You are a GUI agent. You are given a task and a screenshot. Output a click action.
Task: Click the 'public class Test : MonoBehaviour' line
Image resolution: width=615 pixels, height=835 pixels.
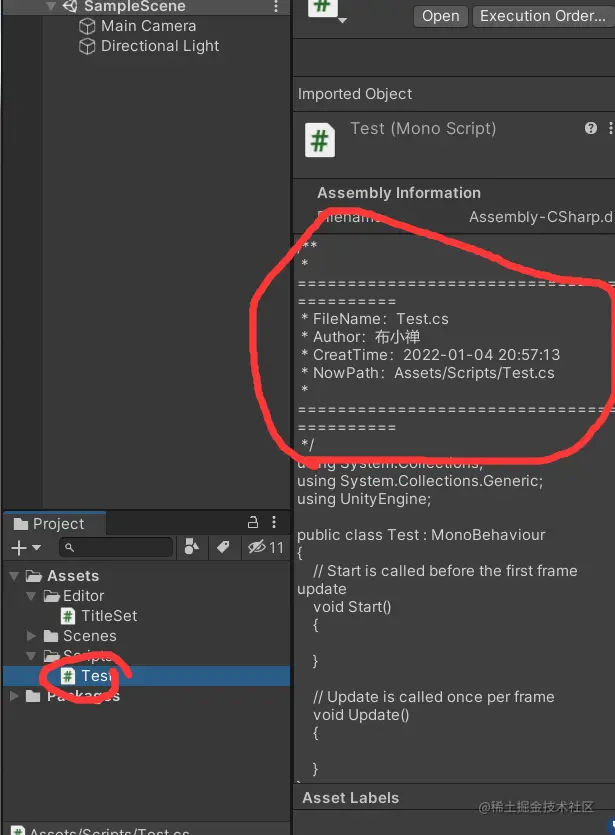point(421,535)
